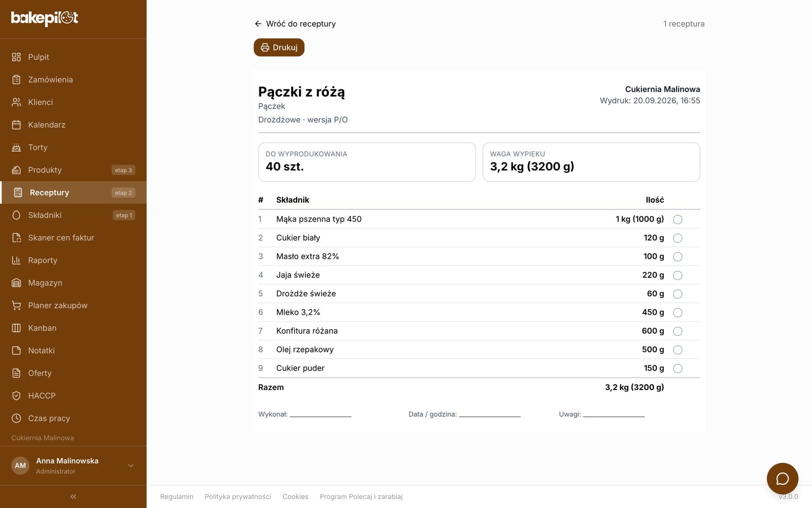Check off Konfitura różana ingredient
This screenshot has width=812, height=508.
click(x=678, y=331)
